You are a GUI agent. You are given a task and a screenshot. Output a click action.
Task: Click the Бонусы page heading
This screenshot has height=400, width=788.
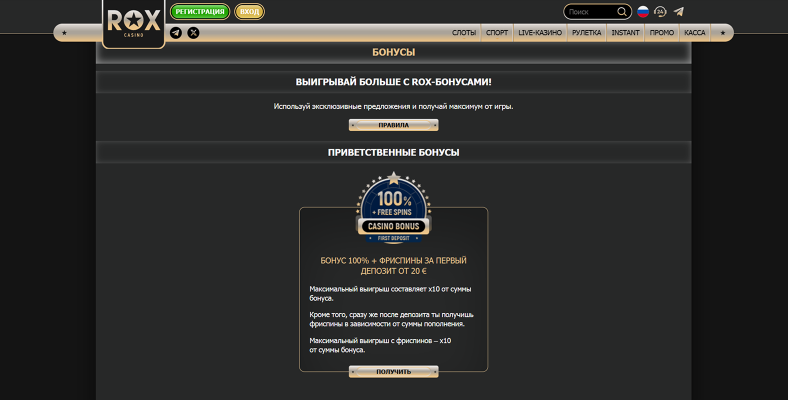coord(393,52)
